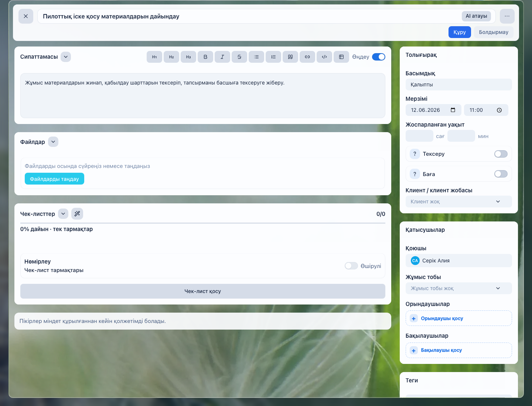Screen dimensions: 532x406
Task: Click Бақылаушы қосу to add observer
Action: (459, 350)
